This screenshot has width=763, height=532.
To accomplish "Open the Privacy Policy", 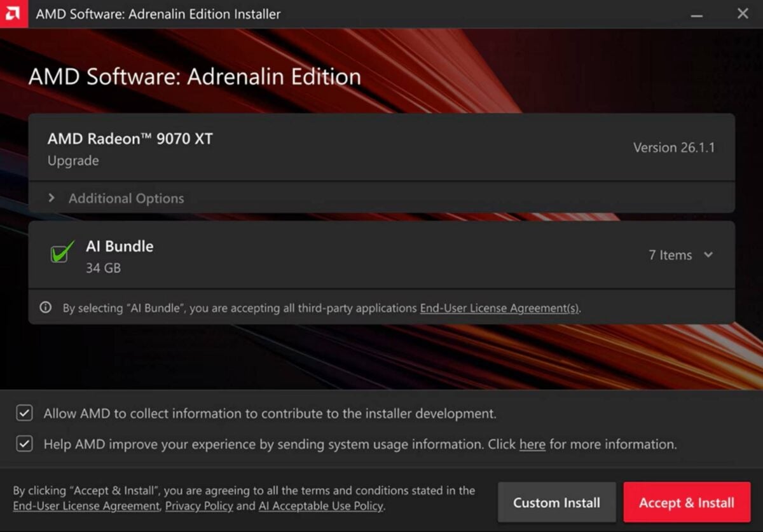I will (x=199, y=506).
